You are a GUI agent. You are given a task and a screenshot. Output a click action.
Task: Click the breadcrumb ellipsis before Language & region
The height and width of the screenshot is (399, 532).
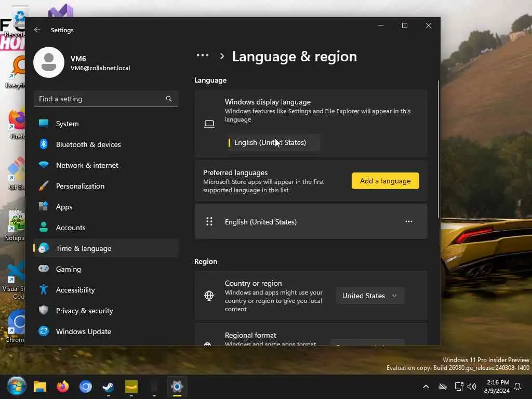[x=203, y=55]
